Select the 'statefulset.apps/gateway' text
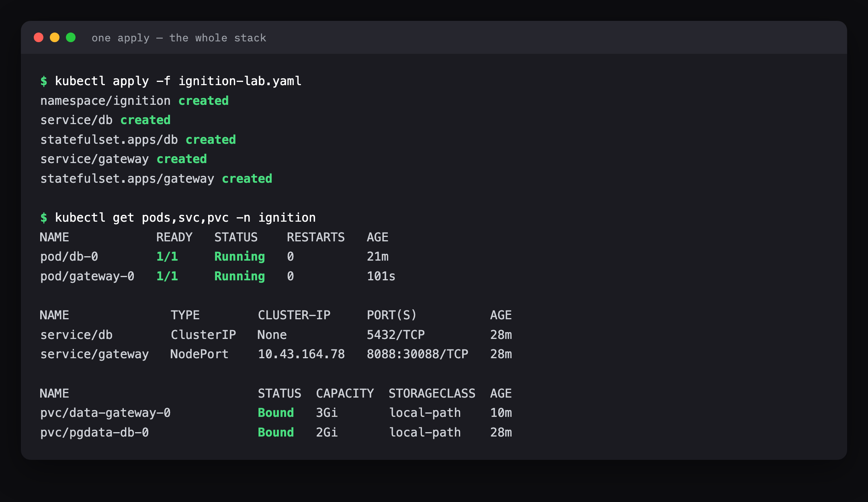868x502 pixels. click(127, 179)
